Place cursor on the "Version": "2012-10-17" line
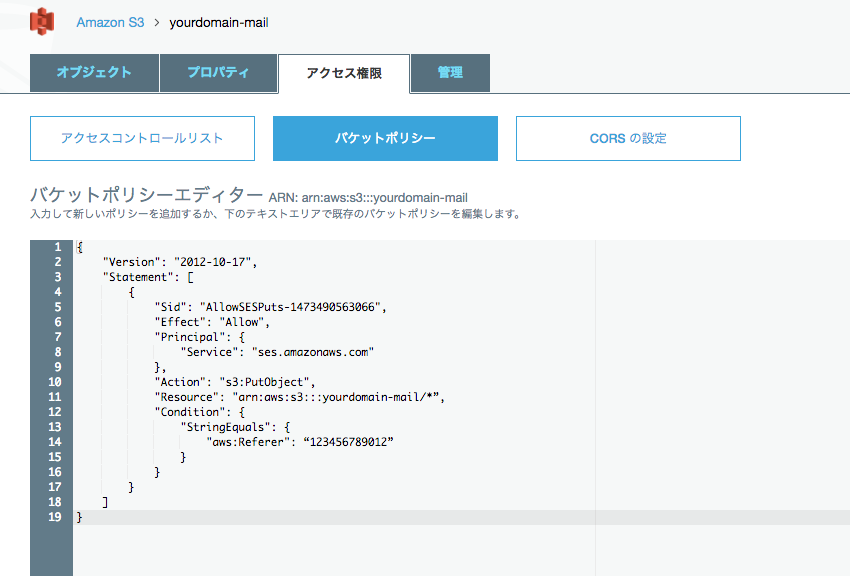This screenshot has height=576, width=850. pyautogui.click(x=180, y=262)
